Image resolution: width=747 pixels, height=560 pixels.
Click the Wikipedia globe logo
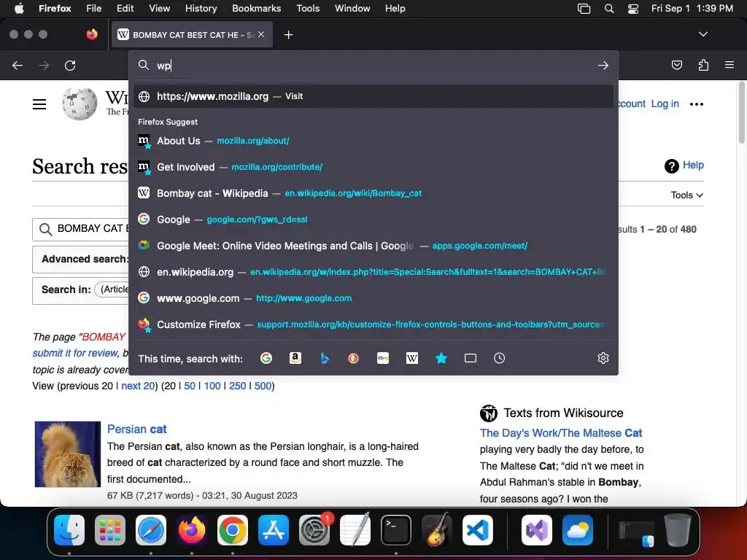[79, 104]
